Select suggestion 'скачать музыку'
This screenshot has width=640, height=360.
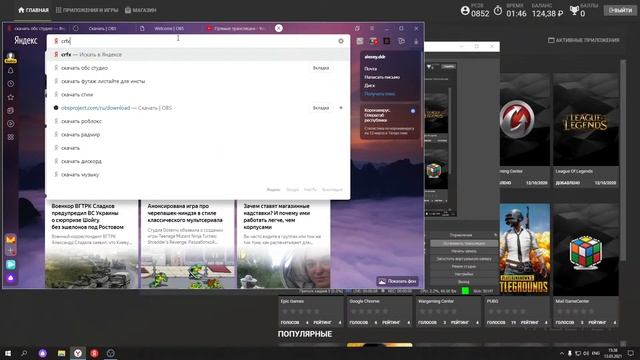point(198,175)
